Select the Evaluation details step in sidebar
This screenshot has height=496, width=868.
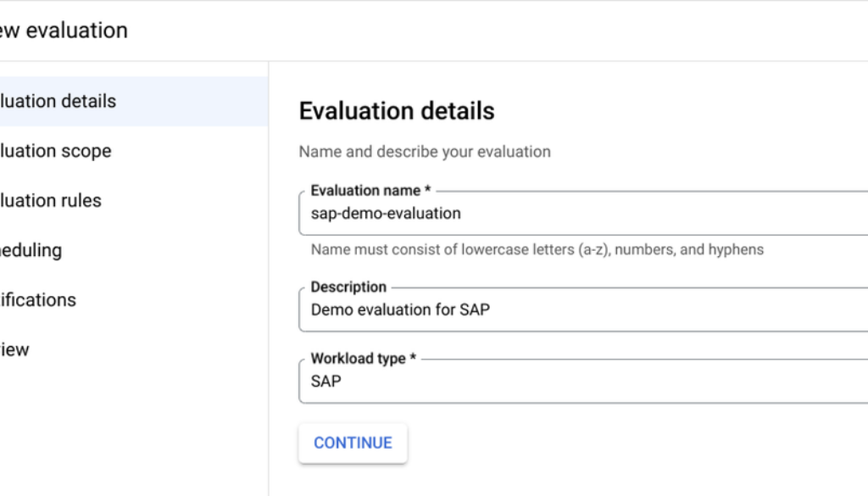[x=58, y=102]
